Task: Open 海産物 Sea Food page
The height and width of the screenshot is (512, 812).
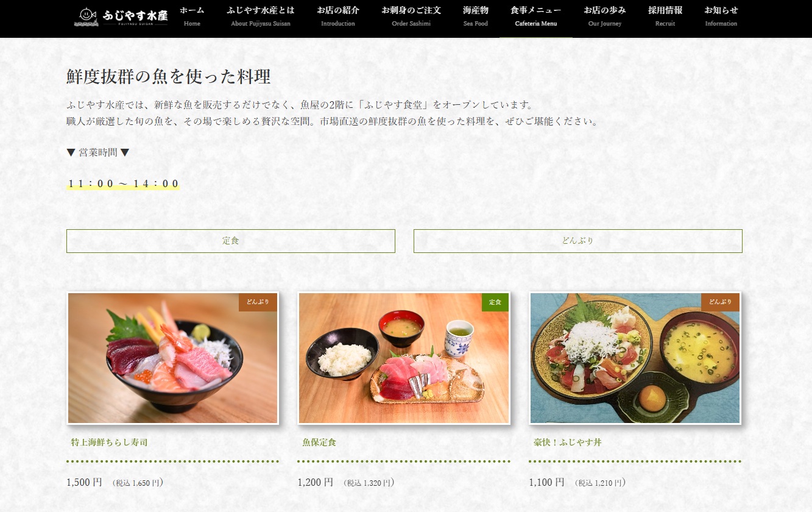Action: tap(476, 16)
